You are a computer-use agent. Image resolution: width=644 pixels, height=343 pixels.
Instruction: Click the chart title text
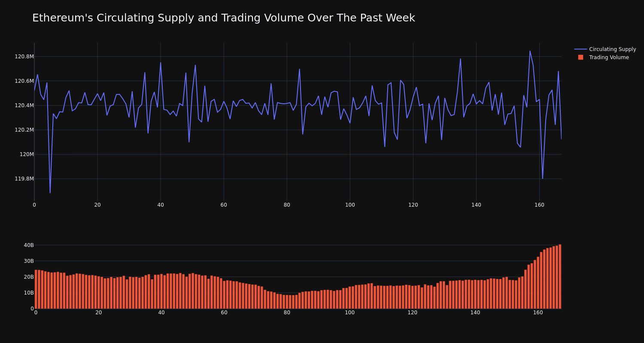coord(224,18)
